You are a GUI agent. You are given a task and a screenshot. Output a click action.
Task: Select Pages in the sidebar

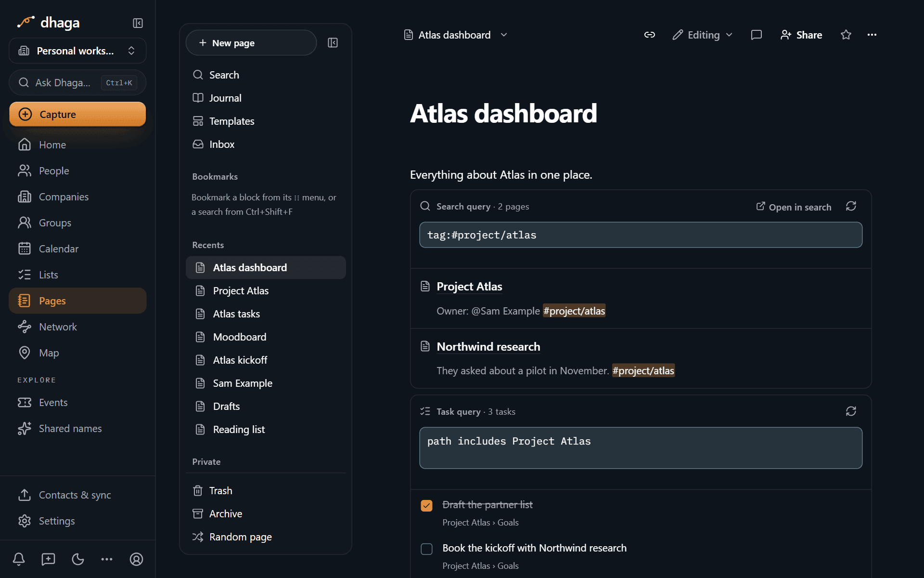(77, 301)
